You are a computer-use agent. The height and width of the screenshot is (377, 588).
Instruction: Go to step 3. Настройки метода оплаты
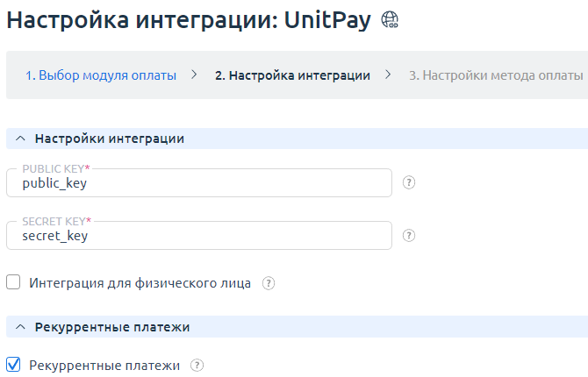point(496,75)
